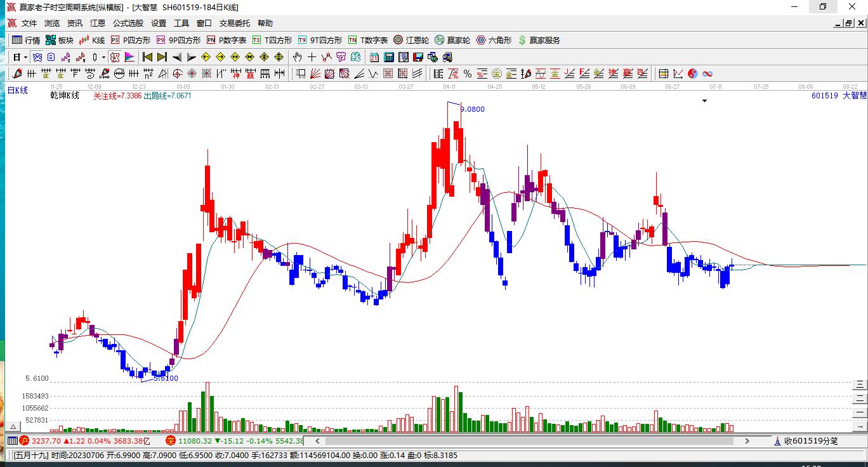Click the status bar grid icon
868x467 pixels.
[x=12, y=441]
